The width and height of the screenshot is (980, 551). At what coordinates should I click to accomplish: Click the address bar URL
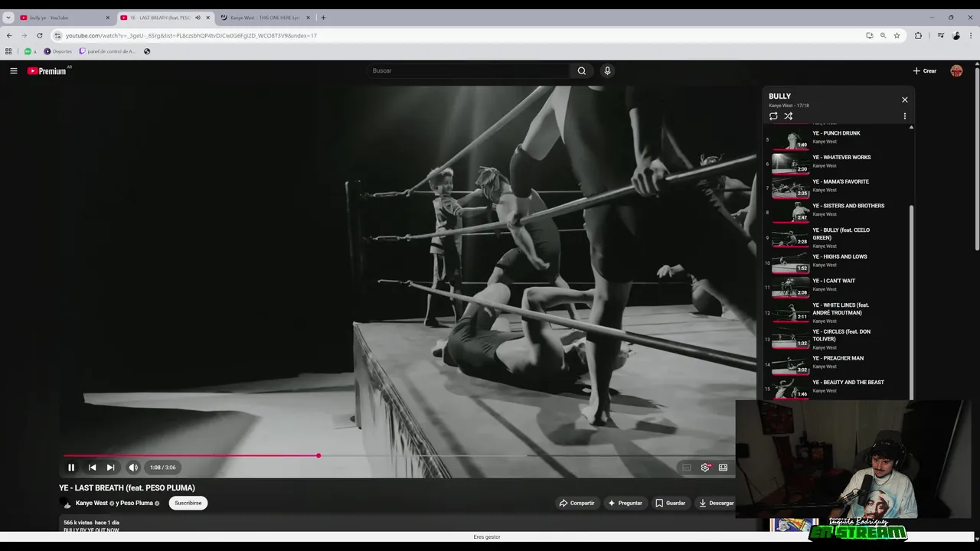pyautogui.click(x=191, y=35)
